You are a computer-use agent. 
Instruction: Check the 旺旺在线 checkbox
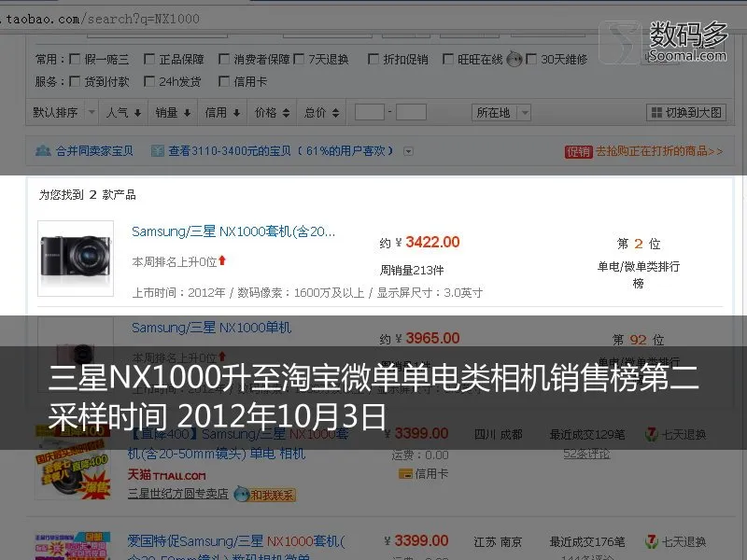(x=448, y=59)
